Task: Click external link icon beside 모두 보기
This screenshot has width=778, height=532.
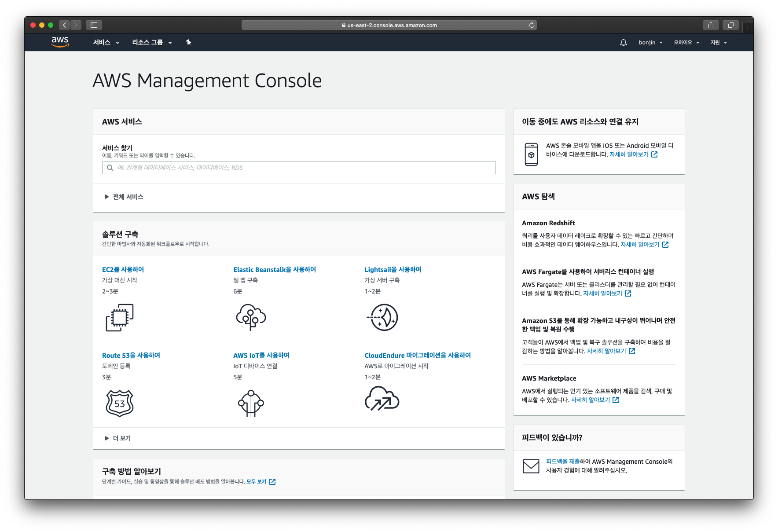Action: pos(272,482)
